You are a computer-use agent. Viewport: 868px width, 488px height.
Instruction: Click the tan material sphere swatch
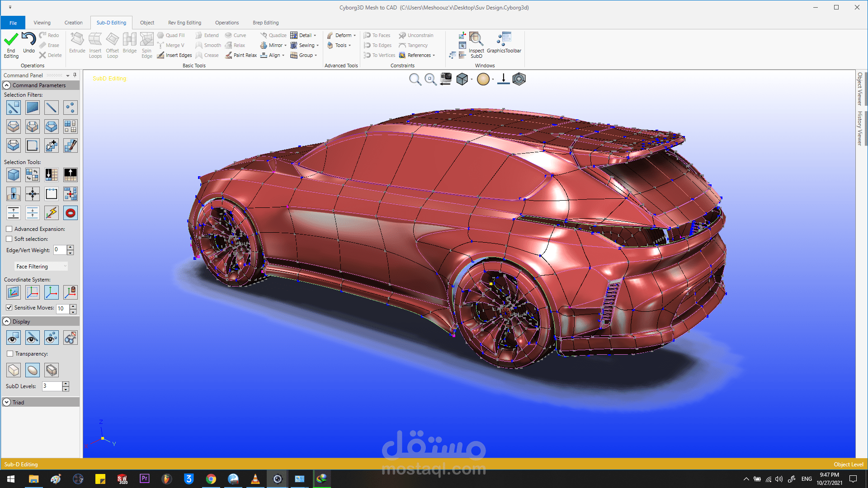[483, 80]
